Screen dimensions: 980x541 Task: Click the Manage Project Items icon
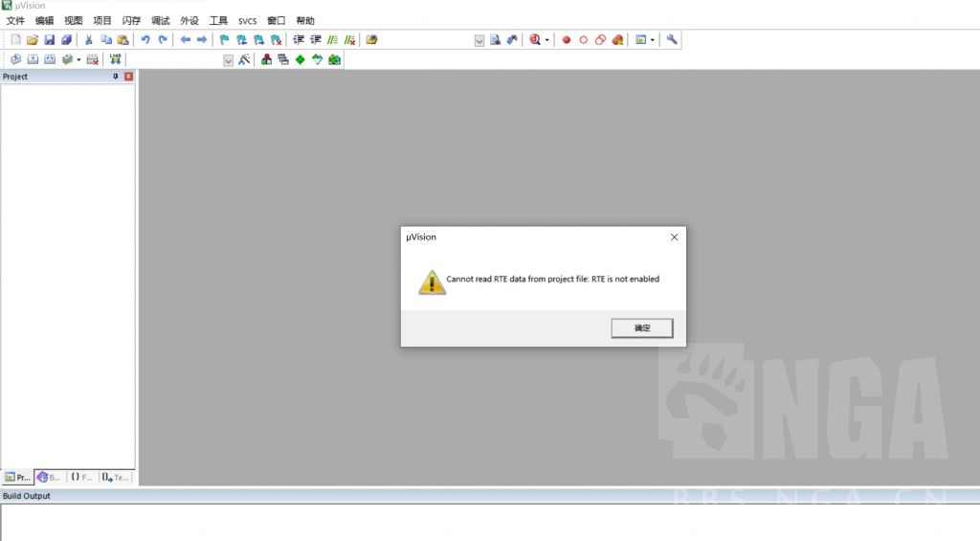(x=266, y=59)
